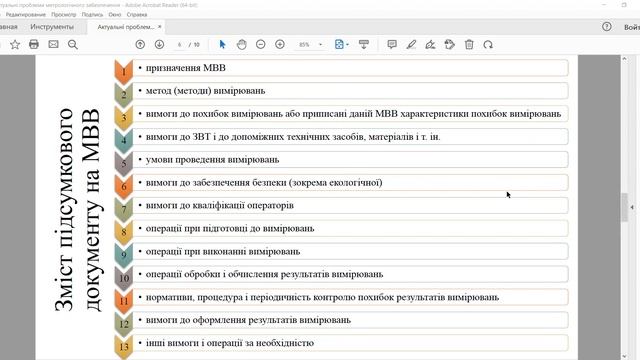The width and height of the screenshot is (640, 360).
Task: Send the file by email envelope icon
Action: [x=53, y=44]
